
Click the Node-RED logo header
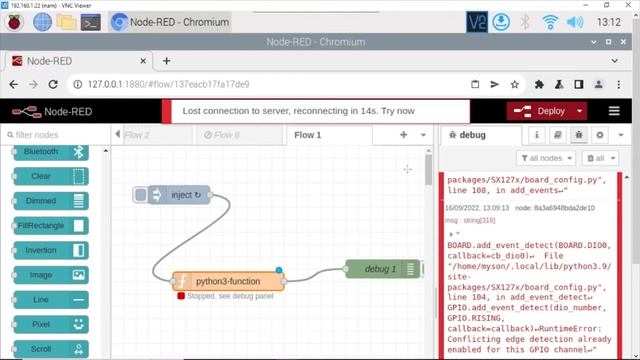tap(52, 111)
